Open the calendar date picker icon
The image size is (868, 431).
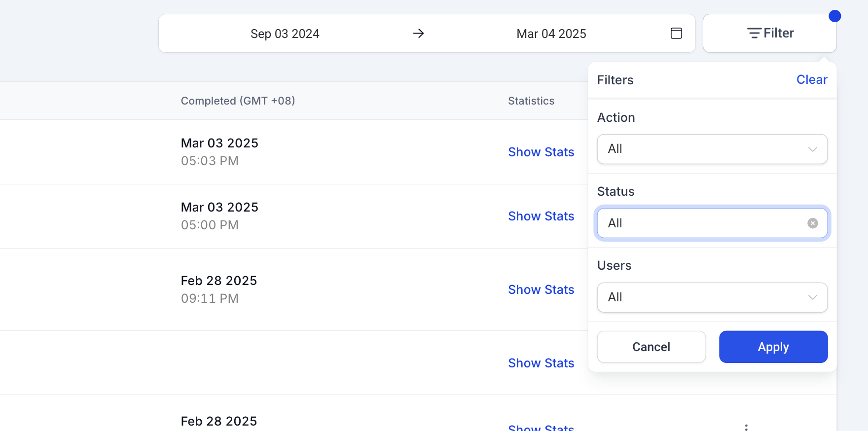click(676, 34)
